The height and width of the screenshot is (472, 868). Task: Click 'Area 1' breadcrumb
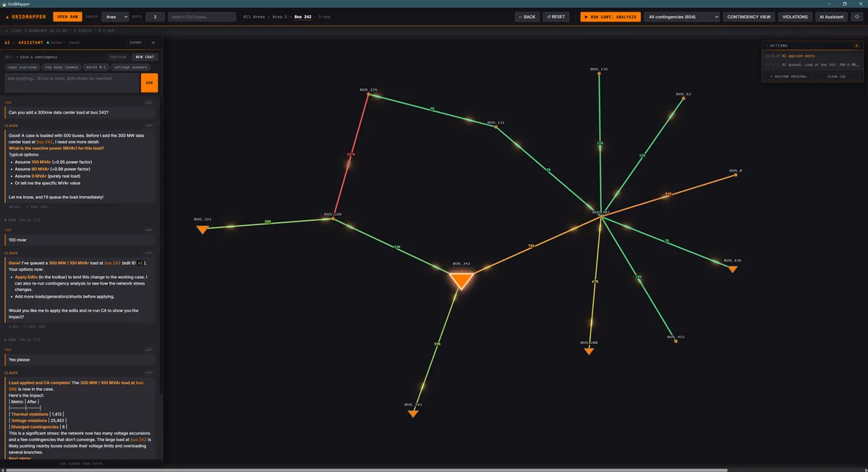279,17
